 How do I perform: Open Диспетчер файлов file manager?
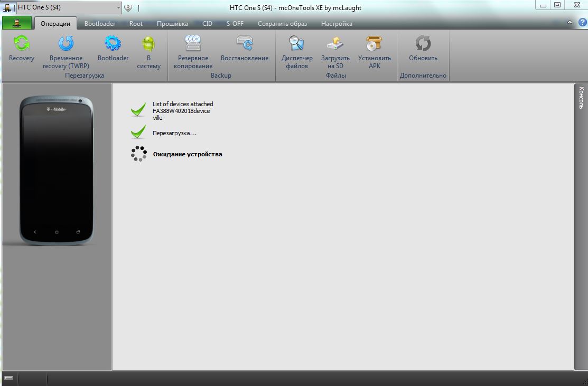point(296,51)
